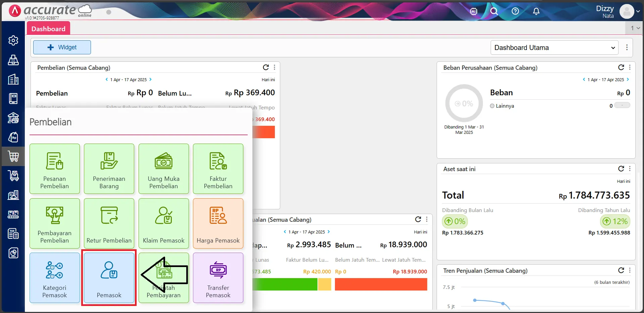This screenshot has width=644, height=313.
Task: Open the AI assistant icon in top bar
Action: (473, 11)
